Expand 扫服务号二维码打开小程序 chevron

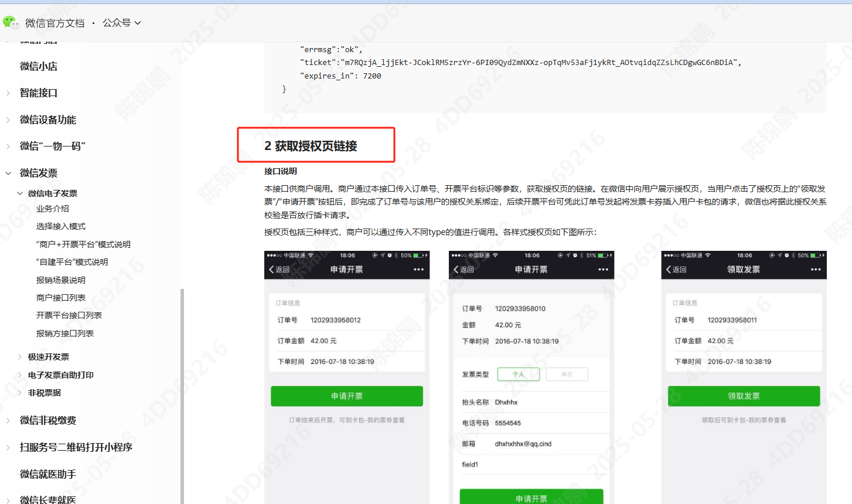coord(8,448)
